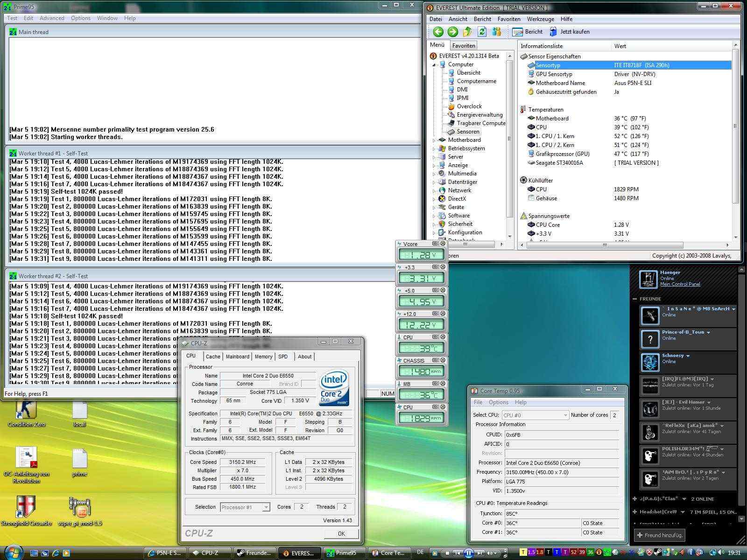Open the Werkzeuge menu in EVEREST
This screenshot has width=747, height=560.
540,19
